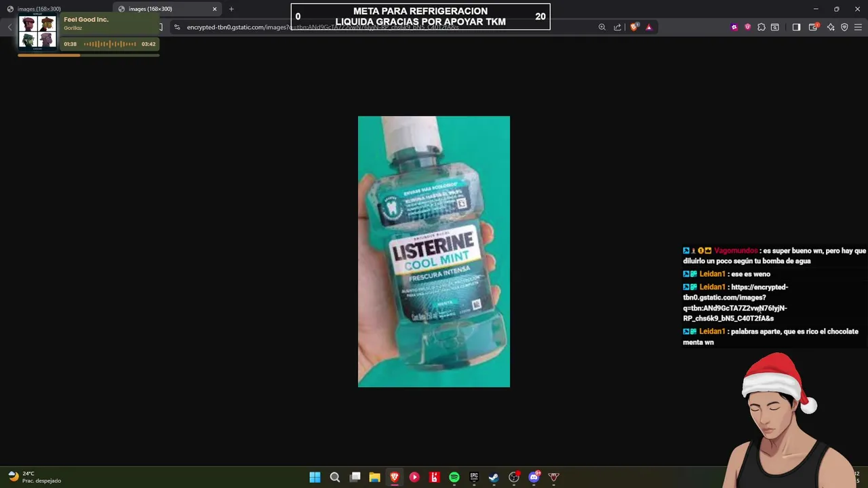
Task: Open the last winged app icon on taskbar
Action: tap(553, 477)
